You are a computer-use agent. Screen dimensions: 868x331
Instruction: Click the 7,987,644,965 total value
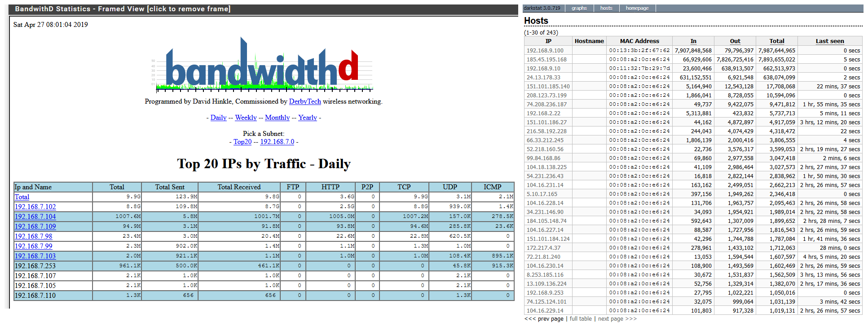coord(777,51)
